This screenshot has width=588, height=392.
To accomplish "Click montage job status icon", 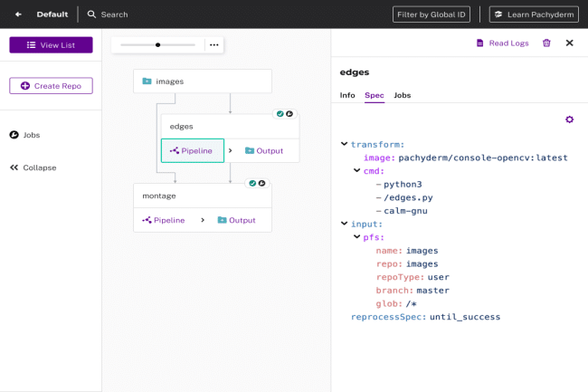I will pyautogui.click(x=261, y=183).
